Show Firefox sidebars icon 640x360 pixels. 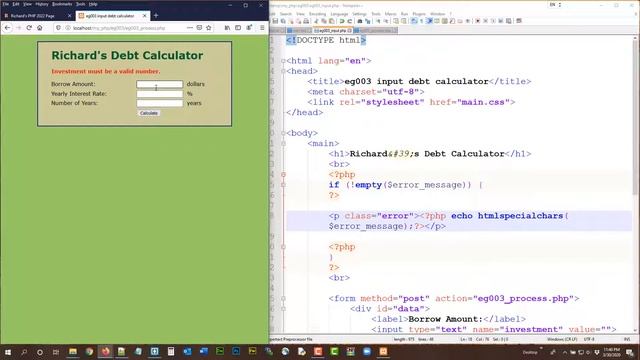click(x=238, y=28)
